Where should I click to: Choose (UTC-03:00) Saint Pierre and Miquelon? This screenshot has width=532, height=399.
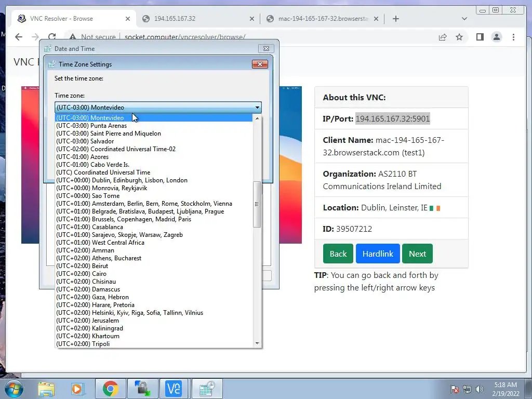154,134
